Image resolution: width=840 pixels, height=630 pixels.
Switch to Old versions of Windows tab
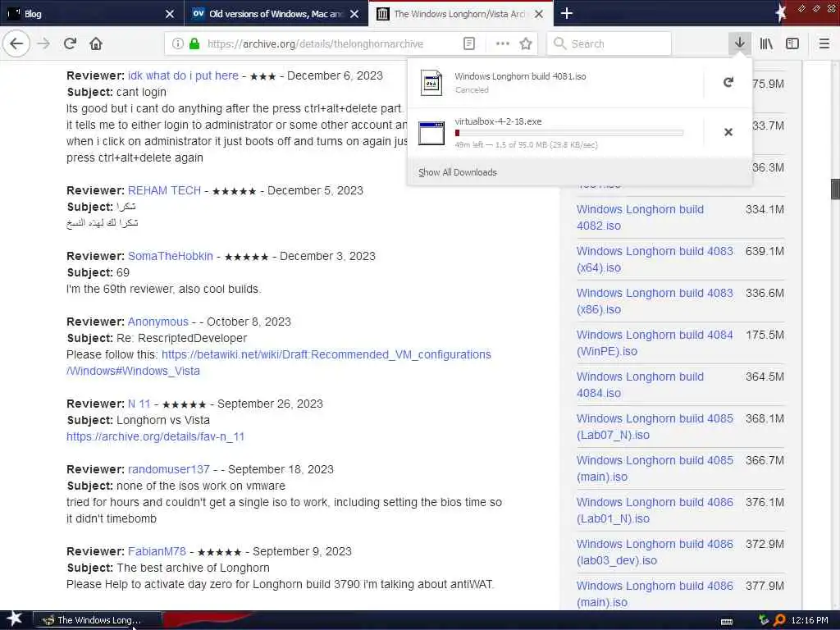276,14
